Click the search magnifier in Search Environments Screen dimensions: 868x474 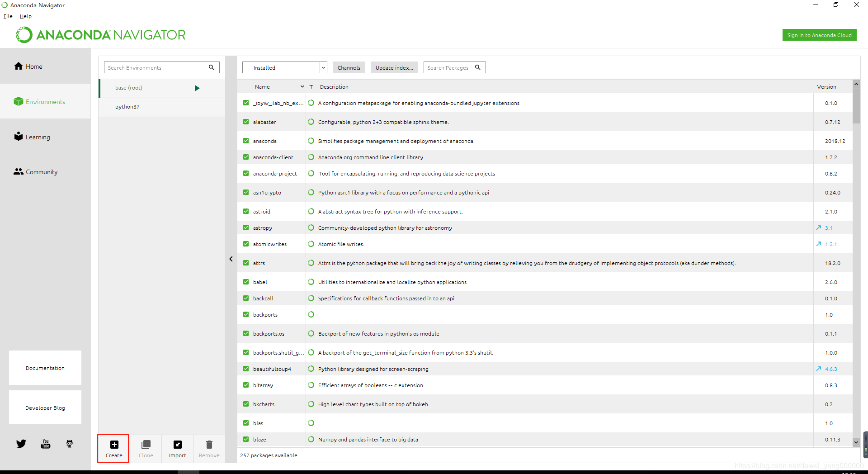[211, 67]
